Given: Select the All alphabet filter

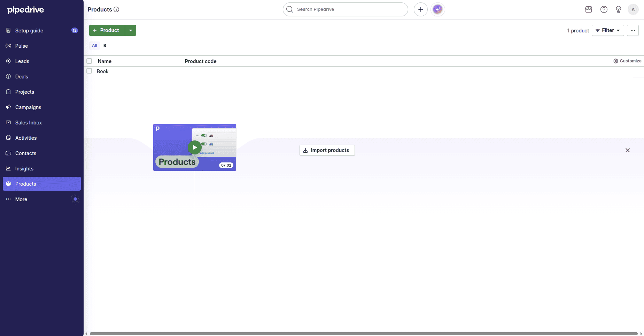Looking at the screenshot, I should point(94,46).
